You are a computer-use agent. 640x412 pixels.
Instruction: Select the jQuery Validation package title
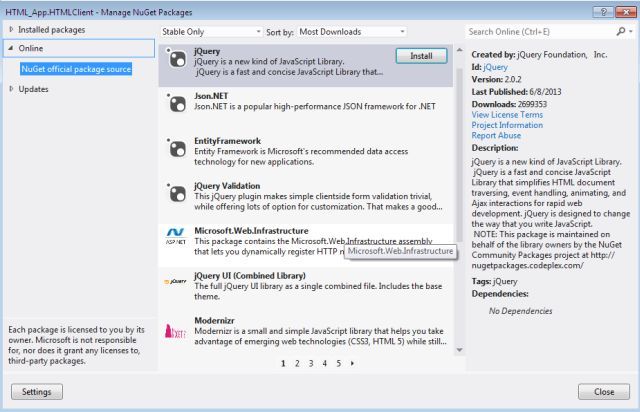227,186
